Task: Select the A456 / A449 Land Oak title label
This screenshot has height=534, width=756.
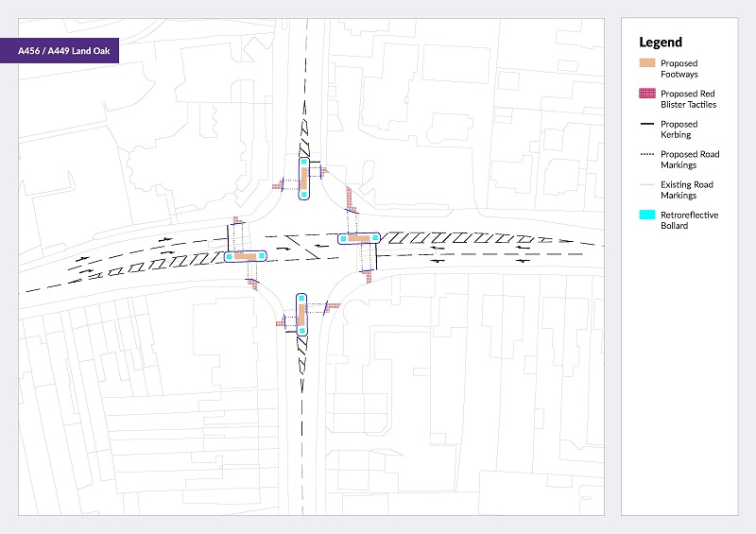Action: click(x=59, y=51)
